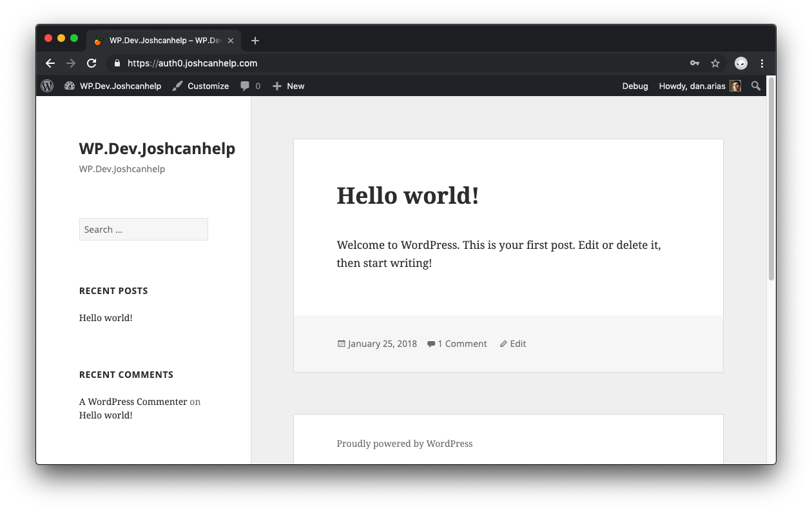Viewport: 812px width, 512px height.
Task: Click the padlock icon in the address bar
Action: pos(117,63)
